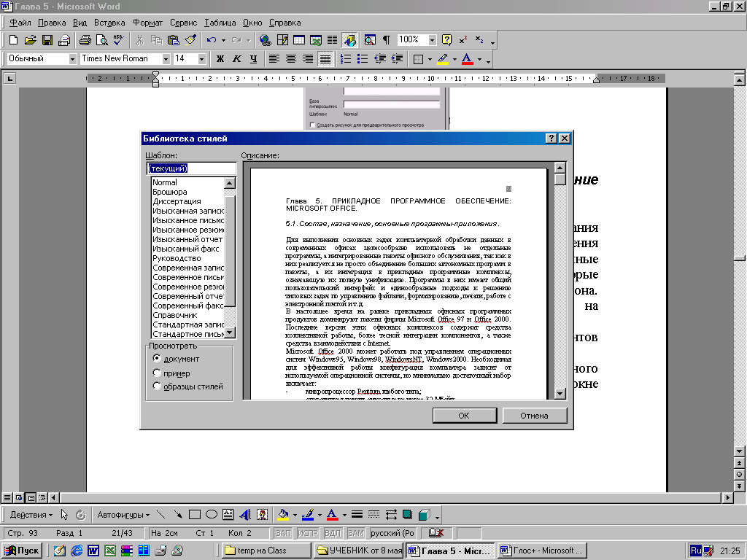Viewport: 747px width, 560px height.
Task: Click the Bulleted list icon
Action: coord(363,58)
